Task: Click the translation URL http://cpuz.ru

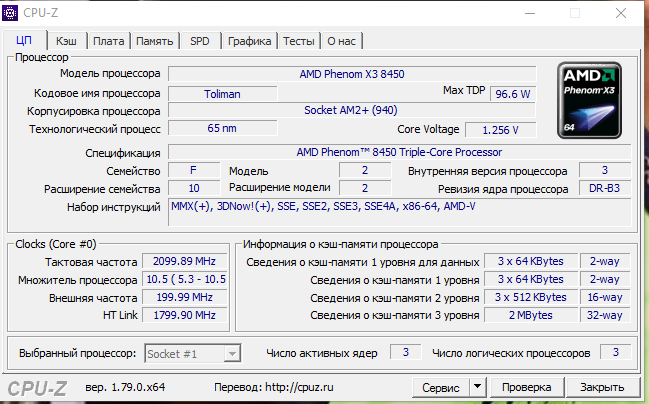Action: pos(299,387)
